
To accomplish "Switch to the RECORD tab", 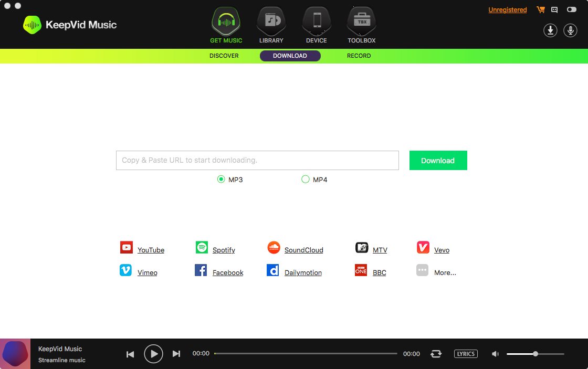I will click(x=359, y=56).
